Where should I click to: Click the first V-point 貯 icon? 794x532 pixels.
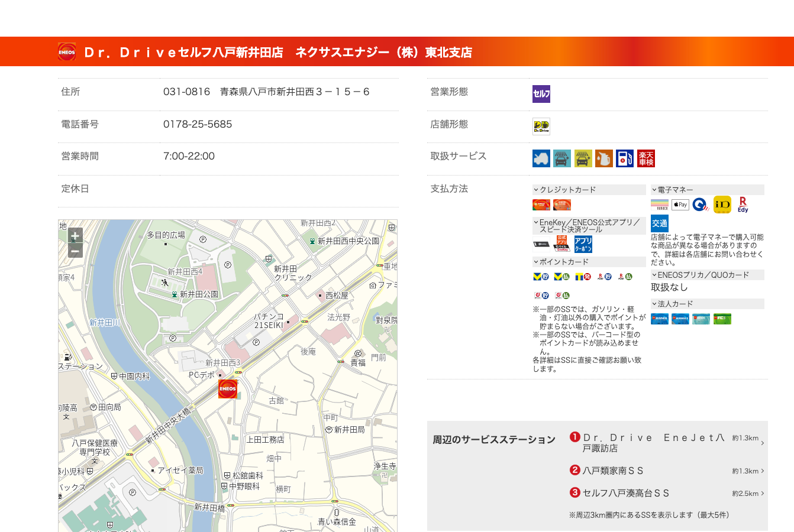tap(541, 277)
